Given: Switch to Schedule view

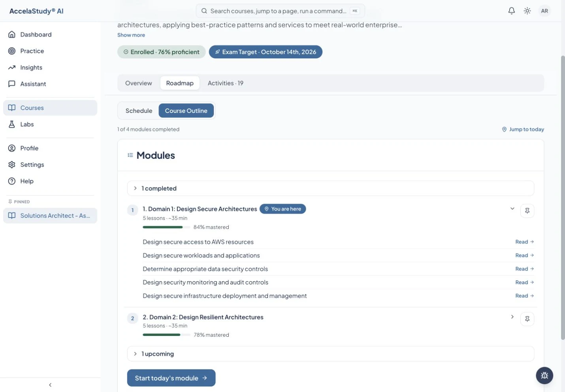Looking at the screenshot, I should pyautogui.click(x=139, y=111).
